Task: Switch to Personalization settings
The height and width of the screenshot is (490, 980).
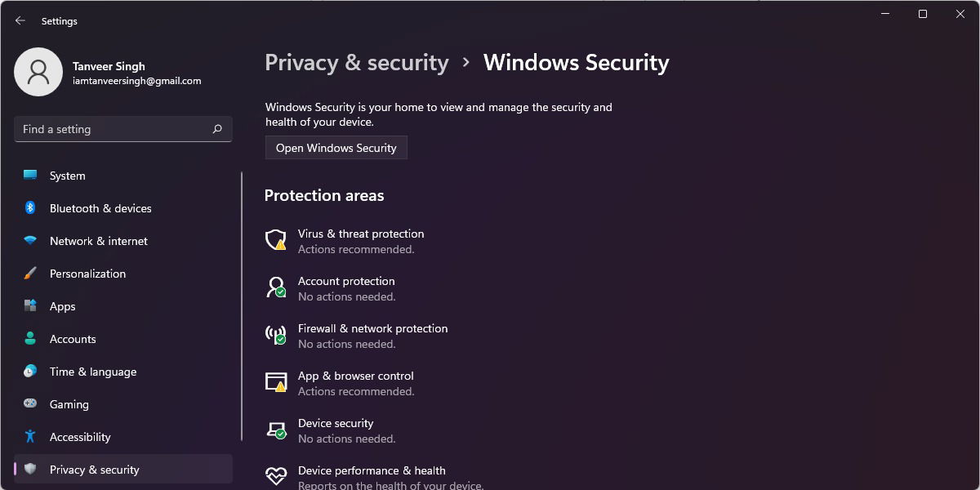Action: tap(123, 274)
